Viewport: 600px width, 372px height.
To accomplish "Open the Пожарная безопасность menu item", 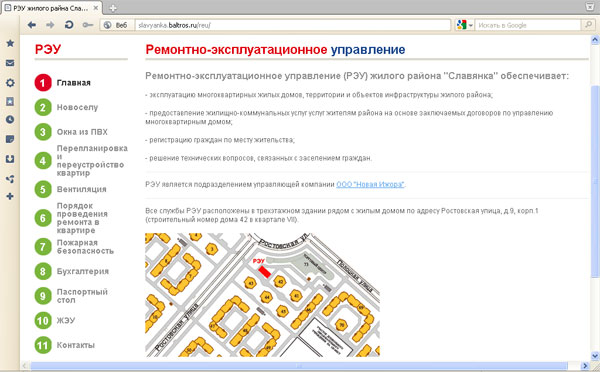I will point(85,247).
